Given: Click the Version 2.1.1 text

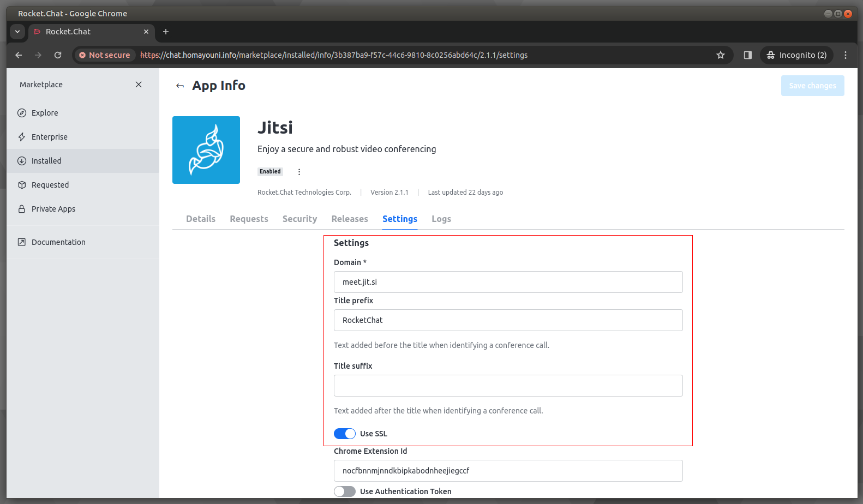Looking at the screenshot, I should 389,193.
